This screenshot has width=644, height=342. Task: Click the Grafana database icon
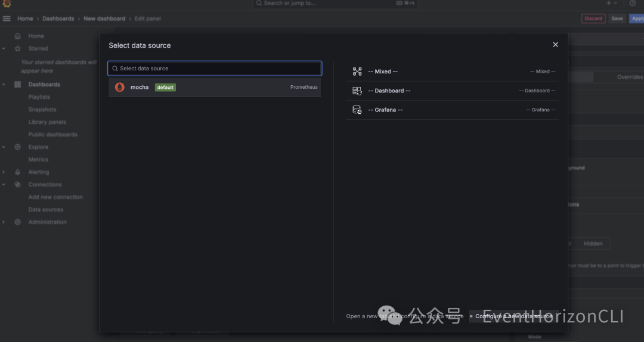357,110
